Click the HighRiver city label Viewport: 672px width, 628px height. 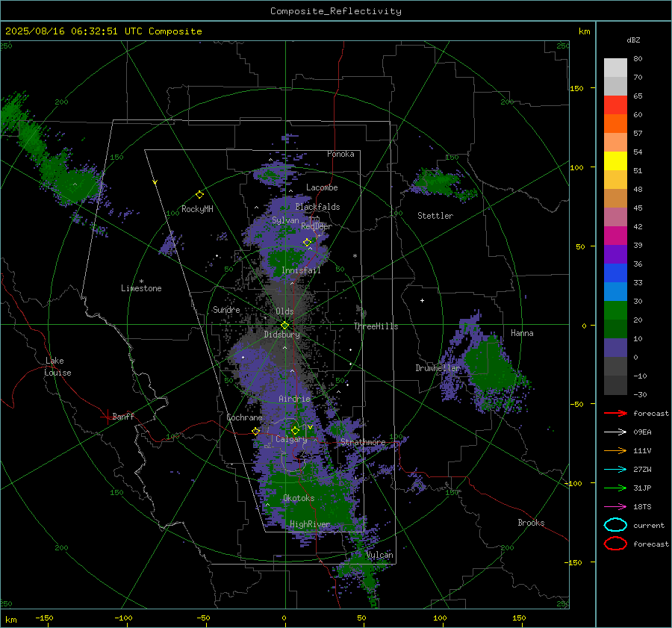(310, 524)
